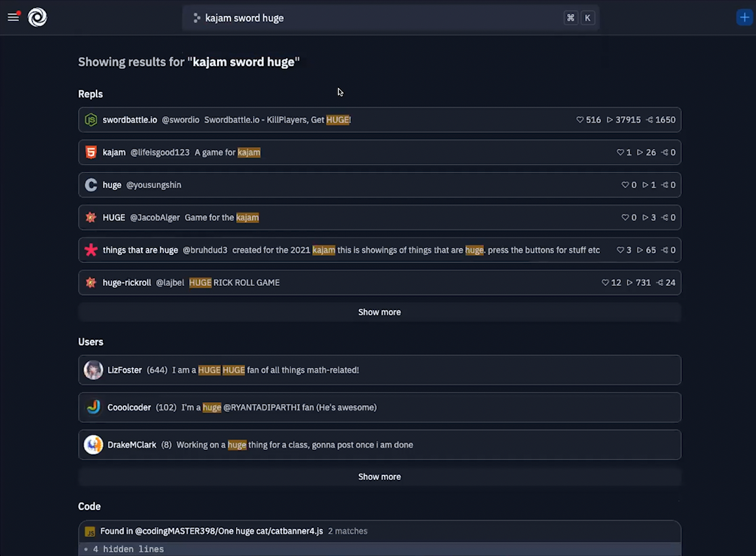Click the Replit logo in the top bar

pos(37,17)
